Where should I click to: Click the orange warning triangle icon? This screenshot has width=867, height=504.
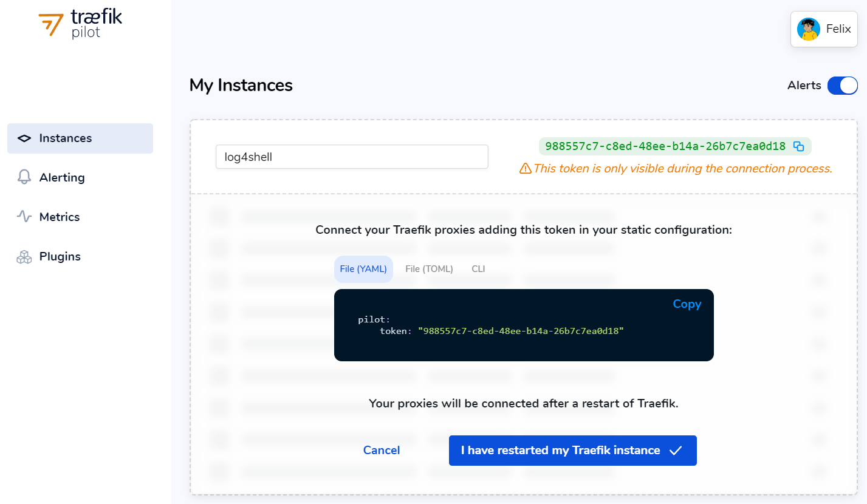(x=526, y=168)
